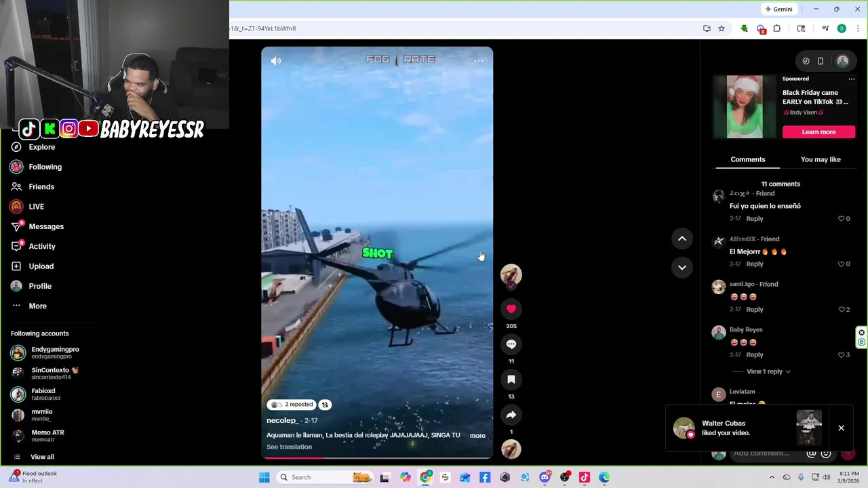The image size is (868, 488).
Task: Reply to Baby Reyes's comment
Action: (x=755, y=355)
